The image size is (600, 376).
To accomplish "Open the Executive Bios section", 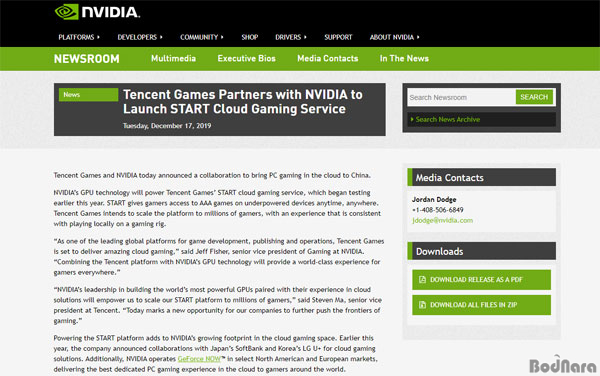I will point(246,59).
